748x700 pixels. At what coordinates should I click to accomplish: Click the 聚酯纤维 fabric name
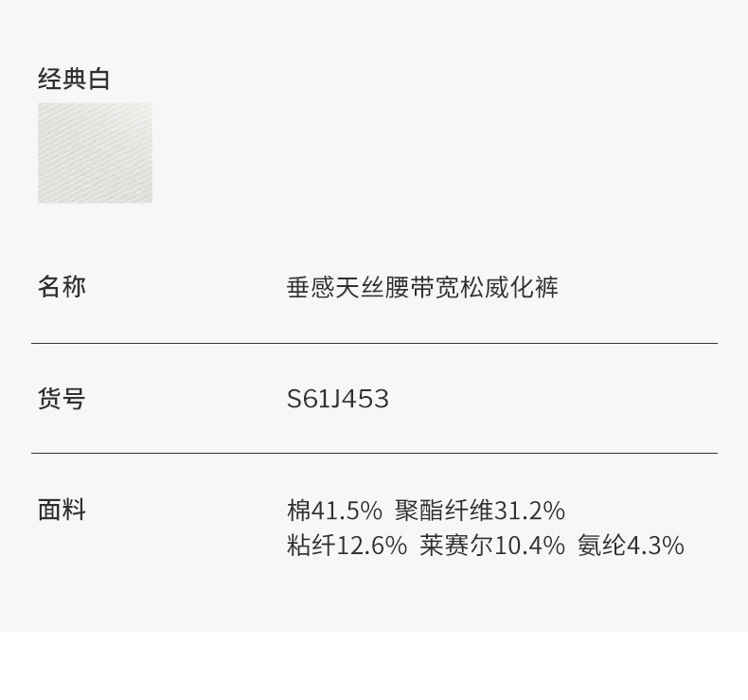[444, 511]
